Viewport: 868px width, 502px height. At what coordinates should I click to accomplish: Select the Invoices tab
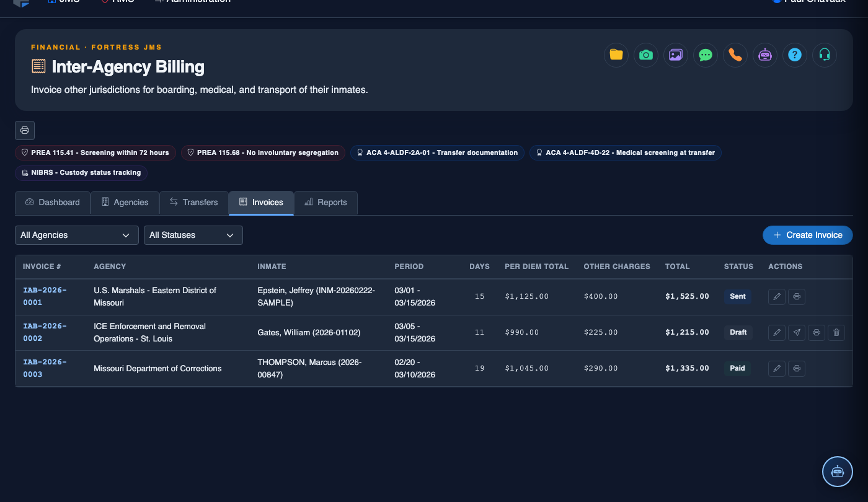click(261, 203)
